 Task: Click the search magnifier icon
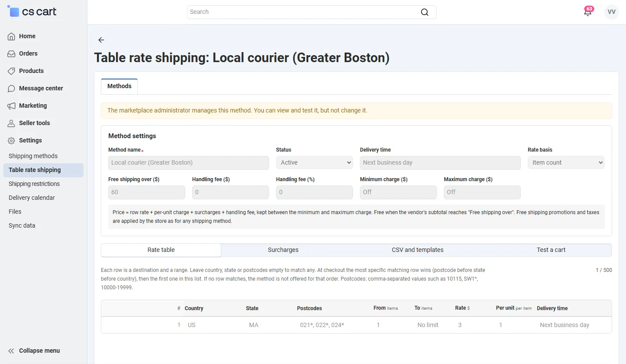coord(425,12)
